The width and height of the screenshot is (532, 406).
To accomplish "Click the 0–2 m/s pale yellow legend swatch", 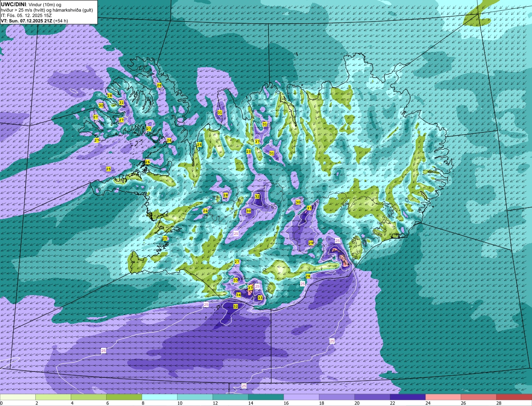I will 18,397.
